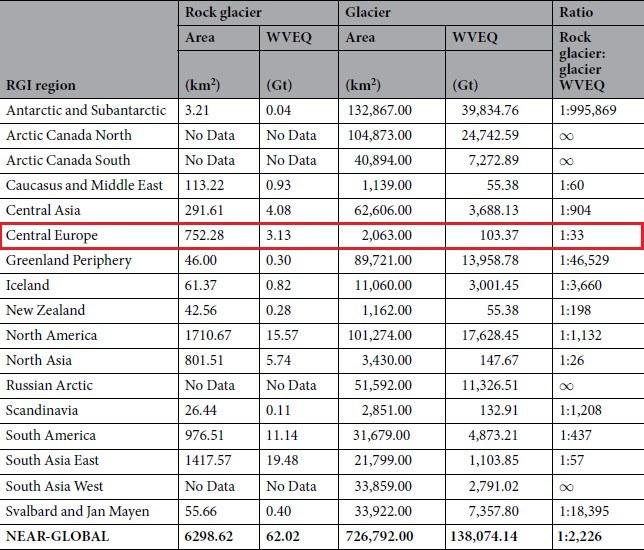Click the near-global ratio 1:2,226

pyautogui.click(x=586, y=536)
